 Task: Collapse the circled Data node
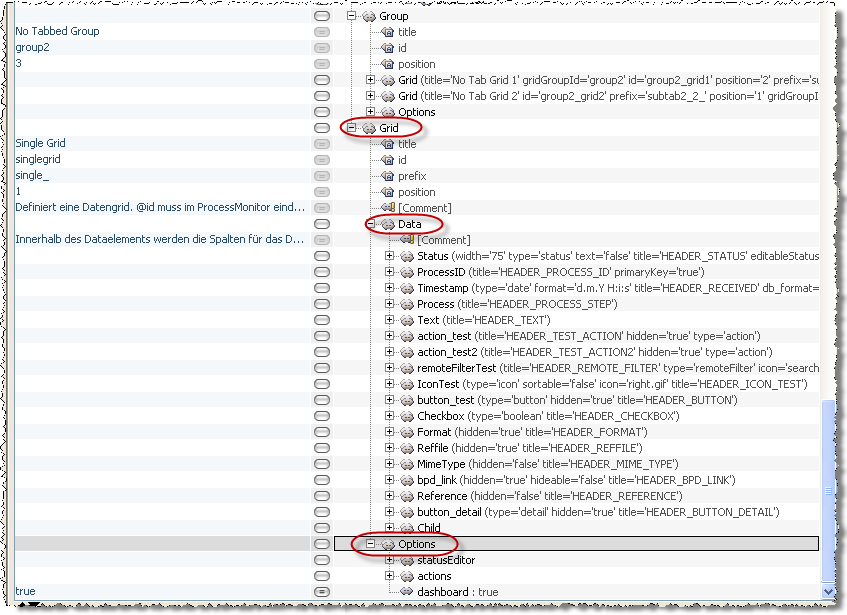[372, 224]
